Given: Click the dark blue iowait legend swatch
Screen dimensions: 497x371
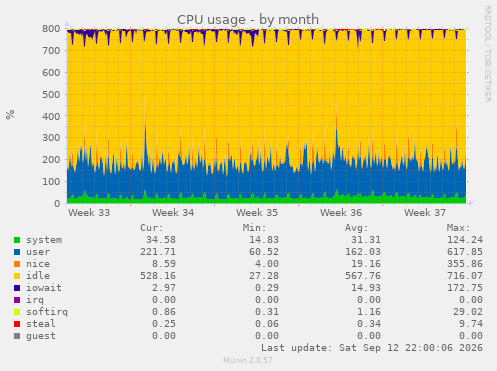Looking at the screenshot, I should 17,288.
